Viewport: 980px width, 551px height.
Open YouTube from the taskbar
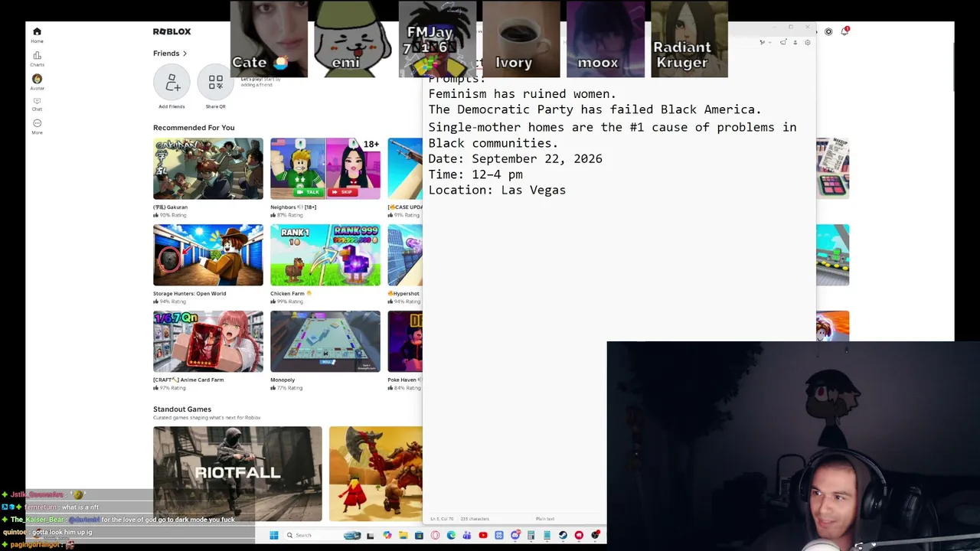(x=483, y=536)
